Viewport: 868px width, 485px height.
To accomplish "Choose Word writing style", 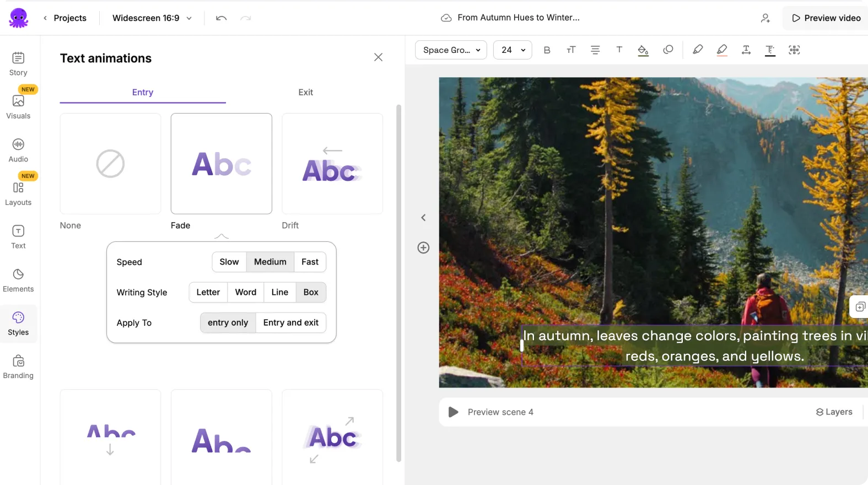I will (246, 292).
